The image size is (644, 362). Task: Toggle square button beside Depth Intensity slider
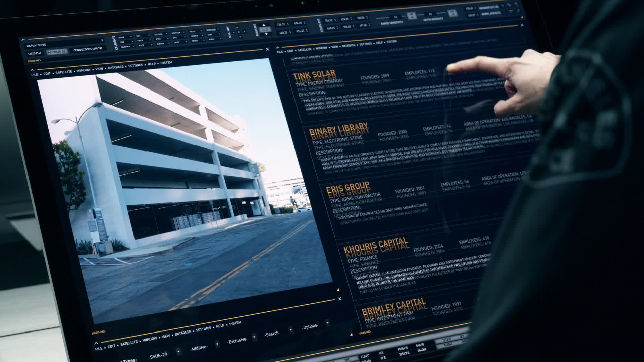[x=452, y=13]
